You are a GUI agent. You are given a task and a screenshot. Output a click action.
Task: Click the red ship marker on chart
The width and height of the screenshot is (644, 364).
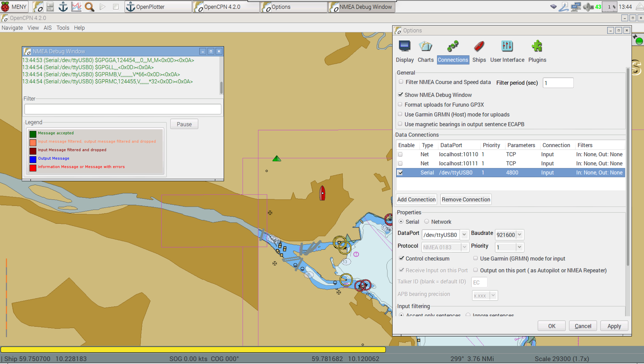point(322,193)
